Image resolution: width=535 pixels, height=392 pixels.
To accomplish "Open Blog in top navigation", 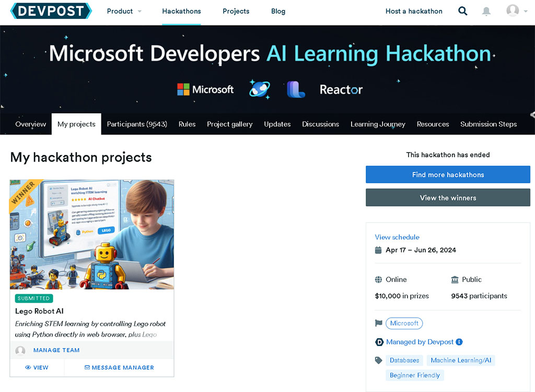I will tap(278, 11).
